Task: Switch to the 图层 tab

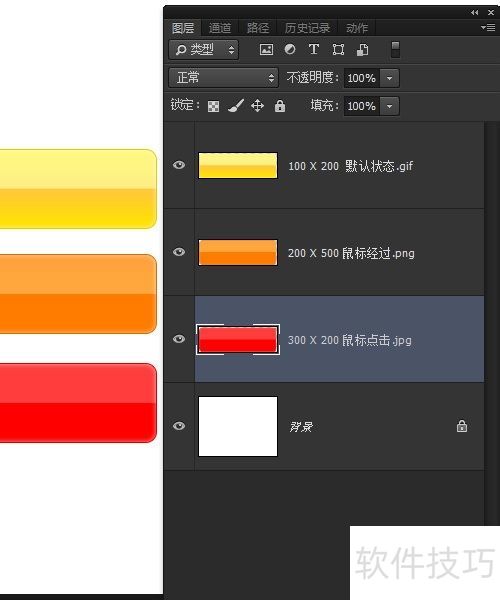Action: pyautogui.click(x=183, y=28)
